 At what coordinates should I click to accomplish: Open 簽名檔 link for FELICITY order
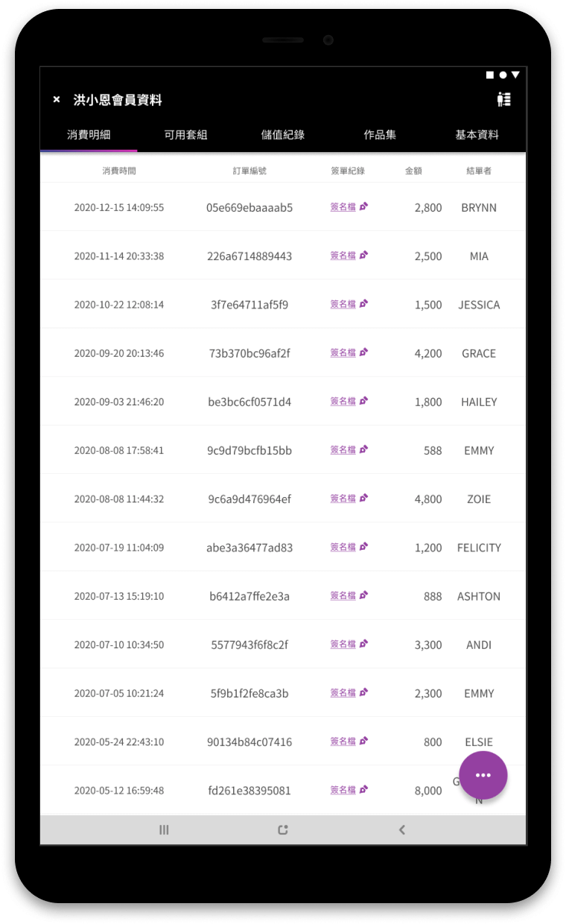(x=343, y=547)
